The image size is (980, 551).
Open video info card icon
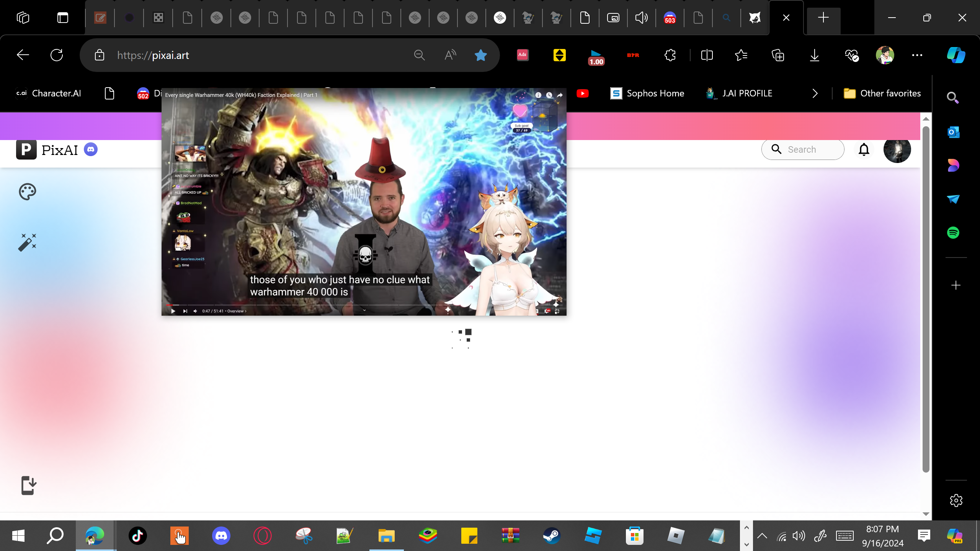pos(538,95)
